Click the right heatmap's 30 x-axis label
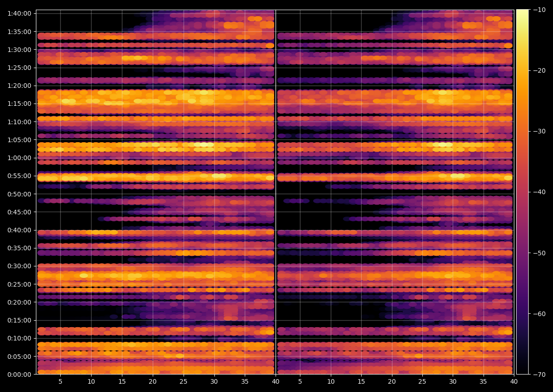The height and width of the screenshot is (392, 553). [x=453, y=381]
